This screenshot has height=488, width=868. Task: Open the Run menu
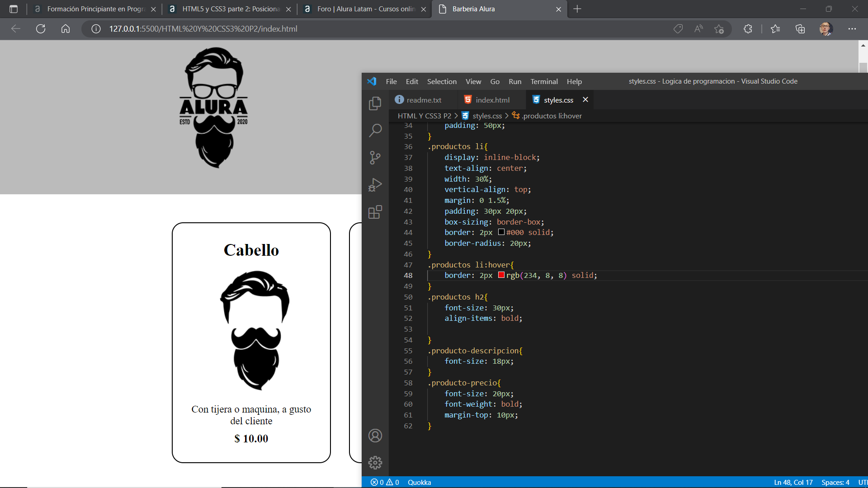[515, 81]
